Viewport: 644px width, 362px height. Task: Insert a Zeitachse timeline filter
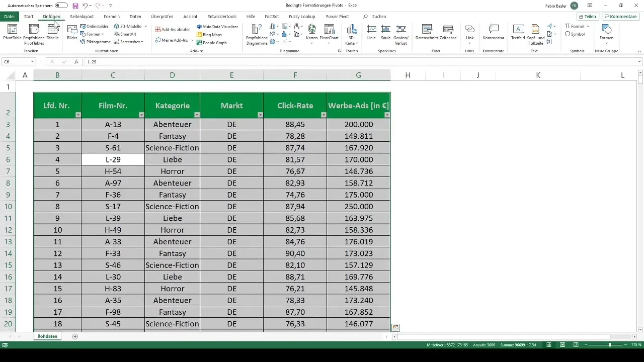448,32
